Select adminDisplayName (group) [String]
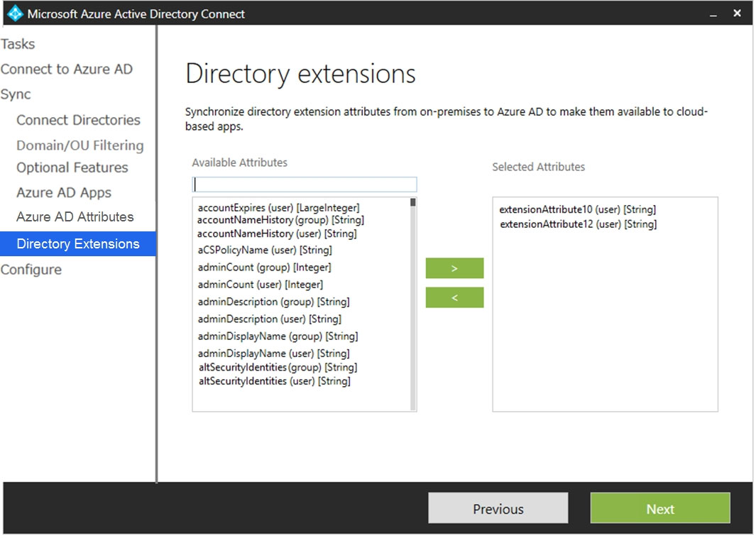 278,336
